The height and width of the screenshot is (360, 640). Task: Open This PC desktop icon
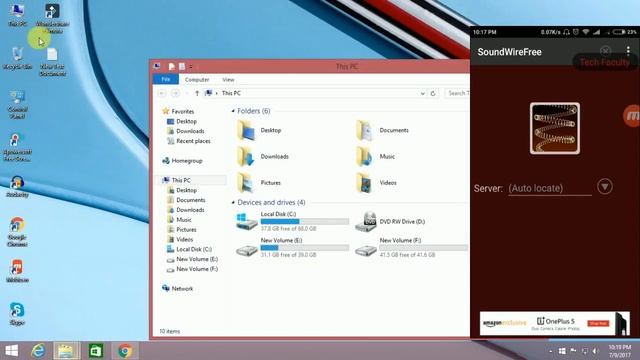point(17,16)
